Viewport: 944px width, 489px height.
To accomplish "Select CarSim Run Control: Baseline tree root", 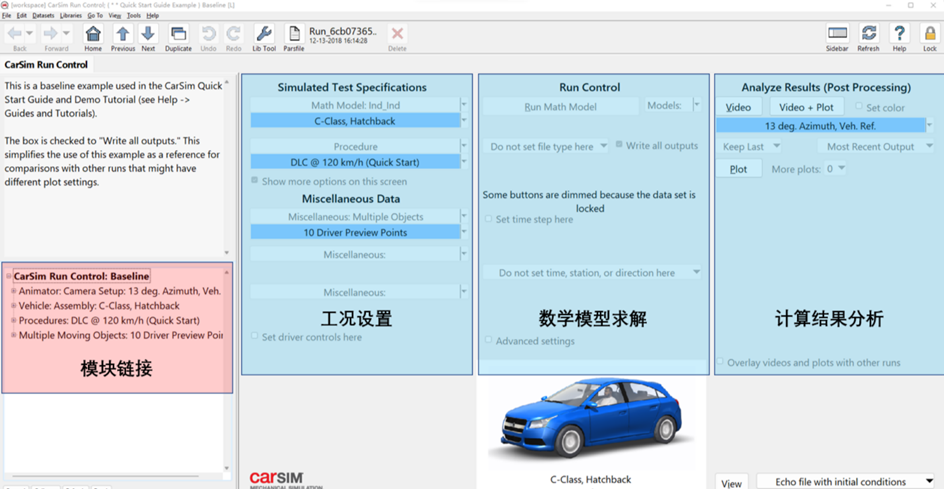I will [81, 276].
